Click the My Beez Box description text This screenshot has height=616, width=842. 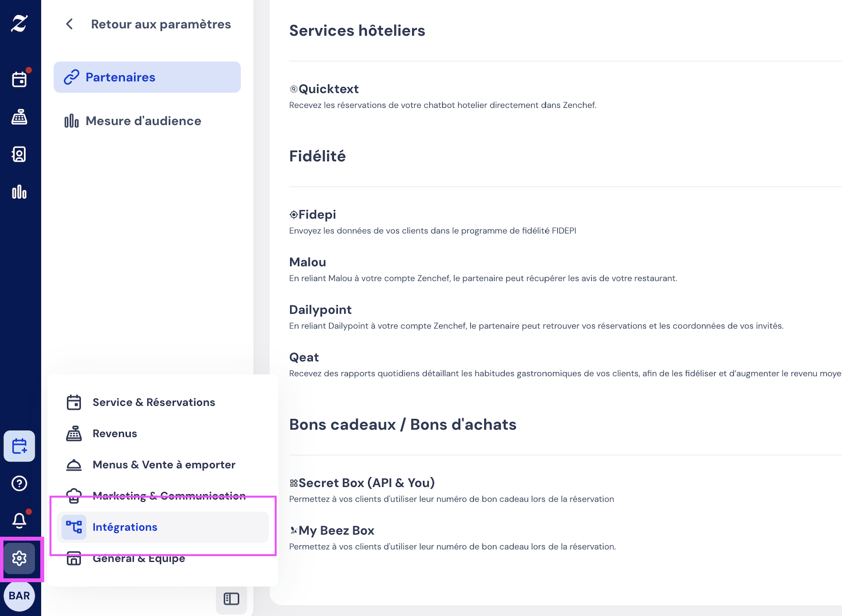tap(453, 547)
